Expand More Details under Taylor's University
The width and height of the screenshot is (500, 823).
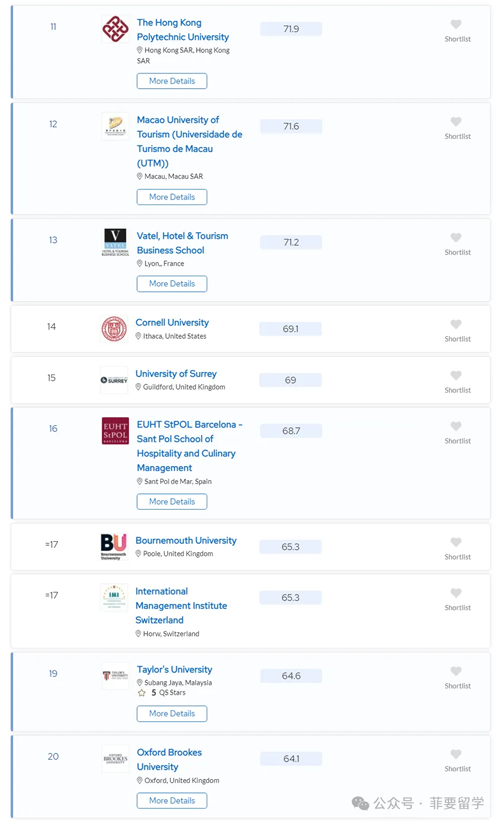tap(172, 713)
